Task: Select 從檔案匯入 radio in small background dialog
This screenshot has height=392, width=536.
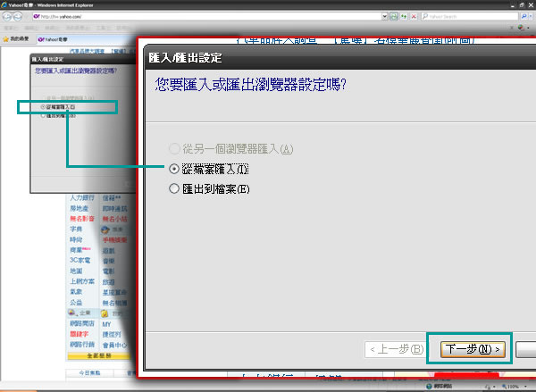Action: tap(43, 107)
